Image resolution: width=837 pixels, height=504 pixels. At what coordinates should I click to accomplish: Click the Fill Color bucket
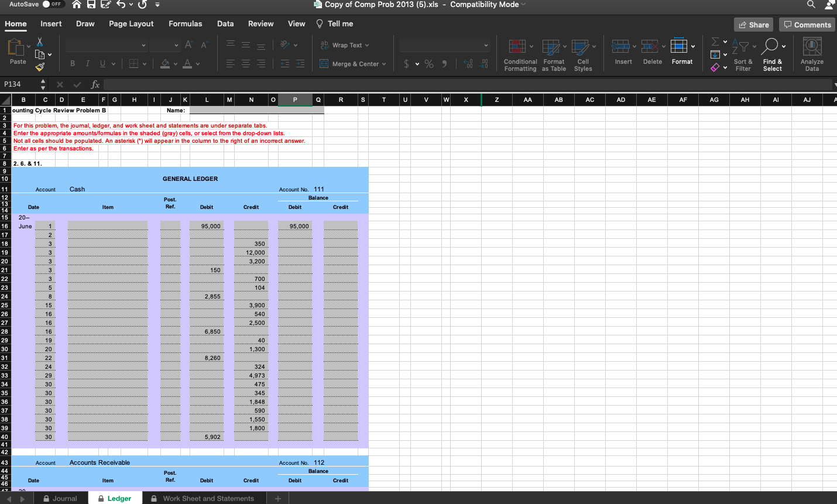point(165,64)
